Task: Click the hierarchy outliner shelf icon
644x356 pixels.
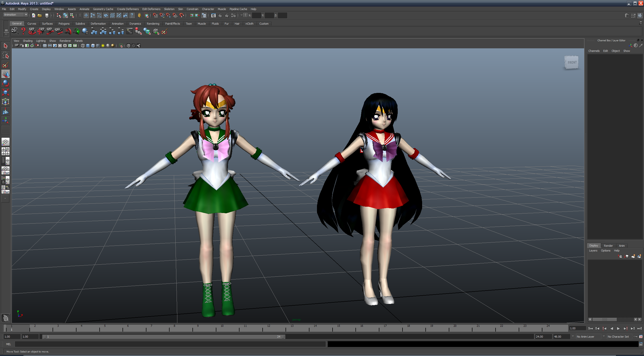Action: (x=129, y=31)
